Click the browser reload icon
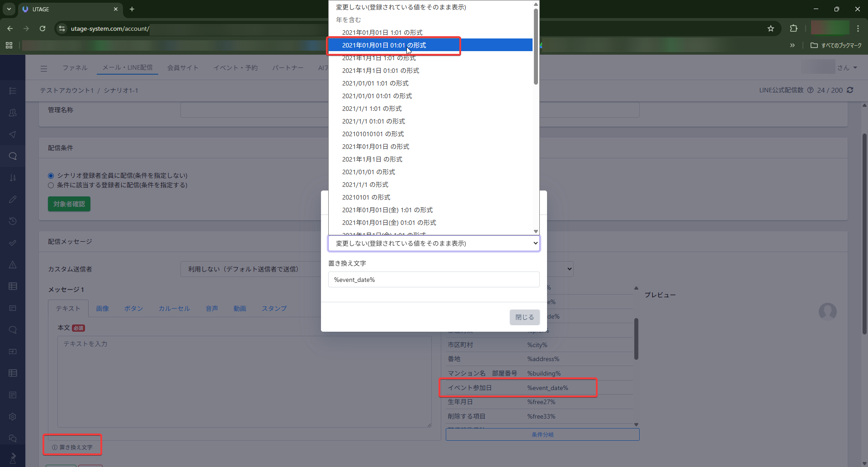The image size is (868, 467). [42, 29]
